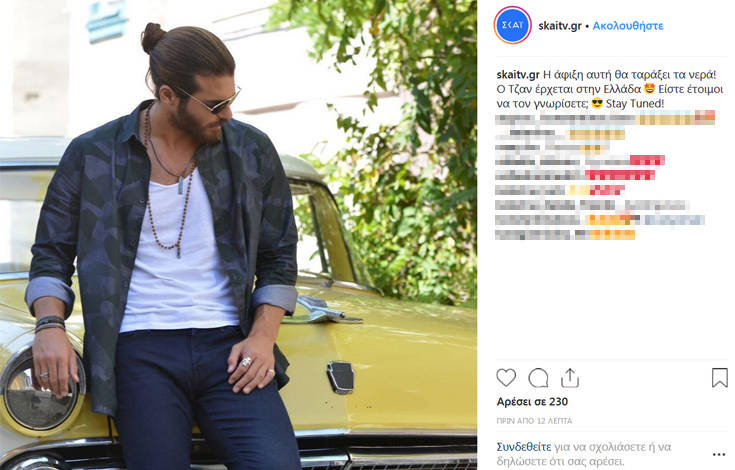735x470 pixels.
Task: Click the first blurred comment line
Action: pos(605,118)
